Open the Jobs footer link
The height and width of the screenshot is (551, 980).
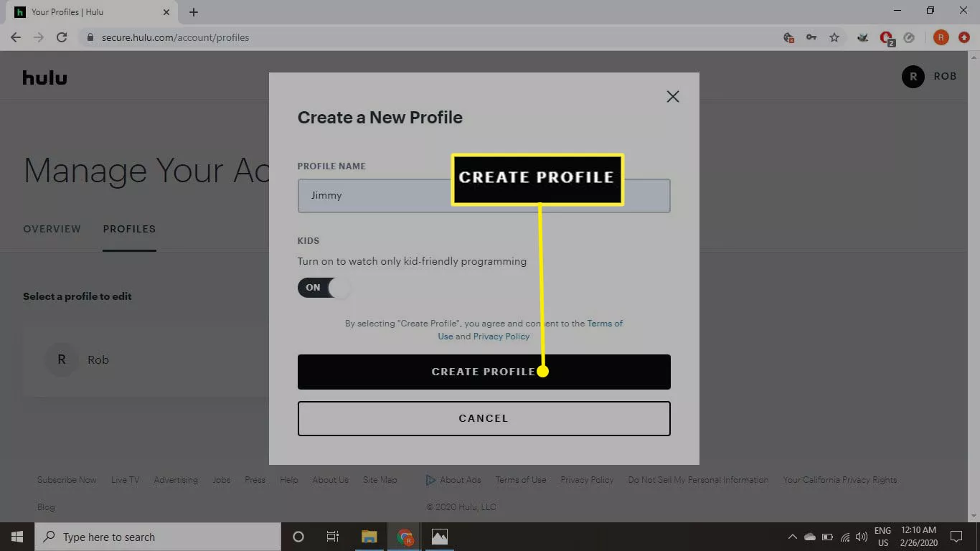point(222,480)
